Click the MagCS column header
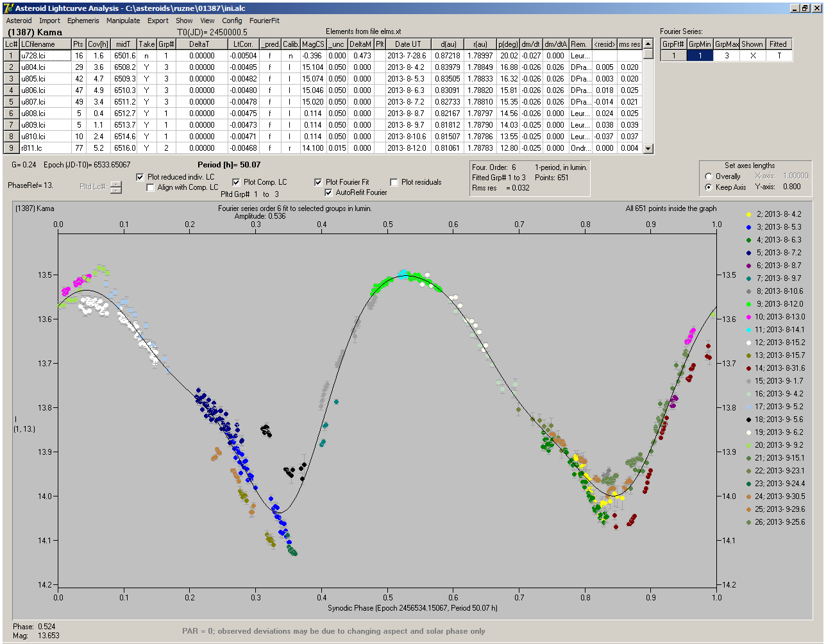This screenshot has width=826, height=644. pyautogui.click(x=313, y=44)
